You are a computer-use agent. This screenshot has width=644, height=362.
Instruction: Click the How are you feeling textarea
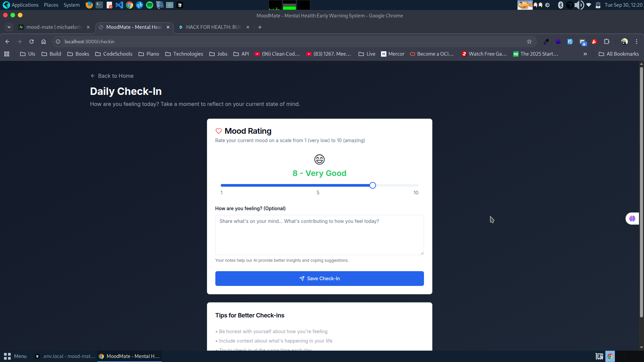[x=319, y=235]
